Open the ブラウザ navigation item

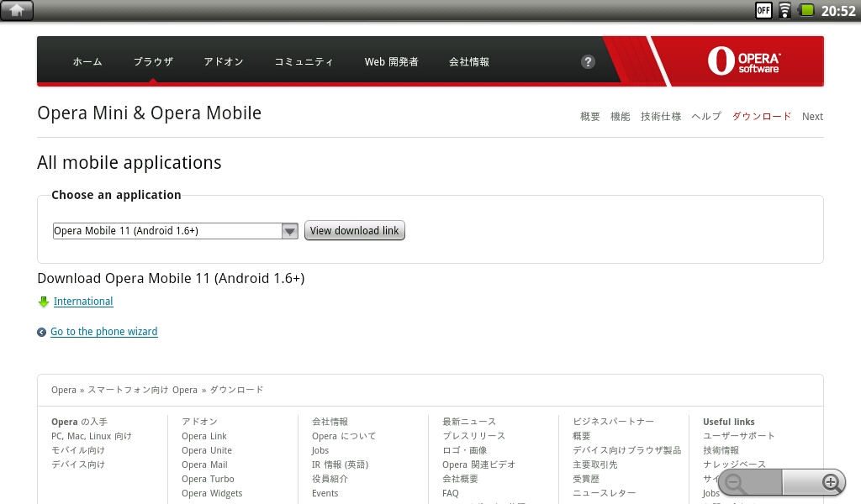click(153, 62)
